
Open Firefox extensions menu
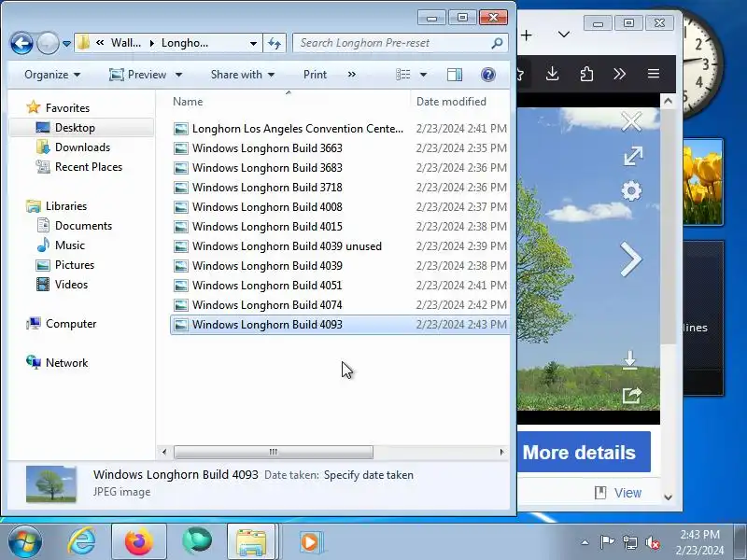[586, 74]
